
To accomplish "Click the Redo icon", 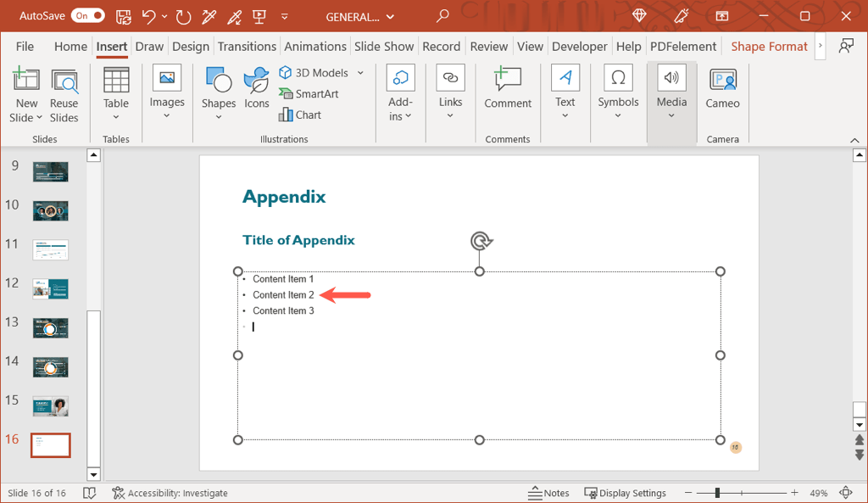I will click(183, 17).
